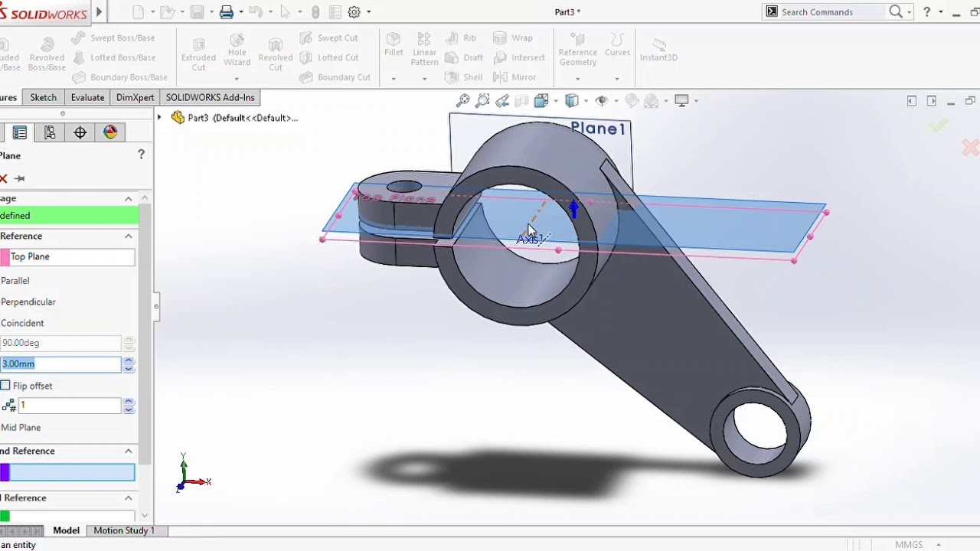This screenshot has width=980, height=551.
Task: Select the Mid Plane option
Action: tap(21, 428)
